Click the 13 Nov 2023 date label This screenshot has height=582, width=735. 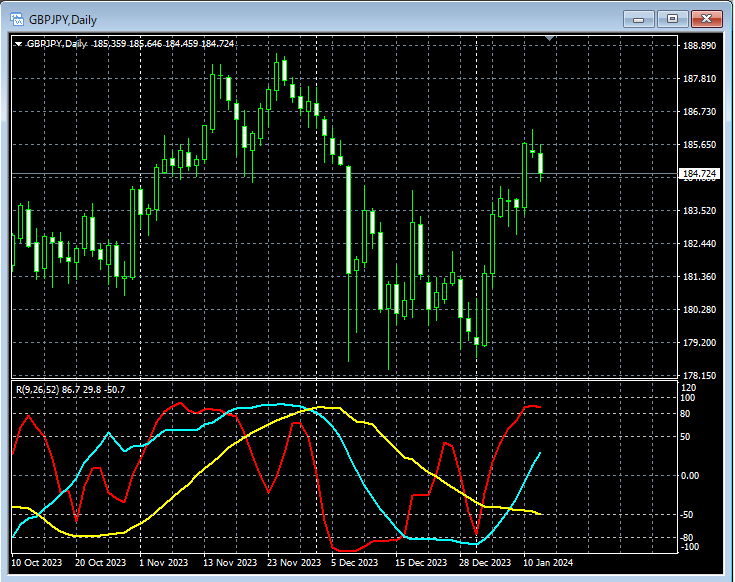point(230,562)
